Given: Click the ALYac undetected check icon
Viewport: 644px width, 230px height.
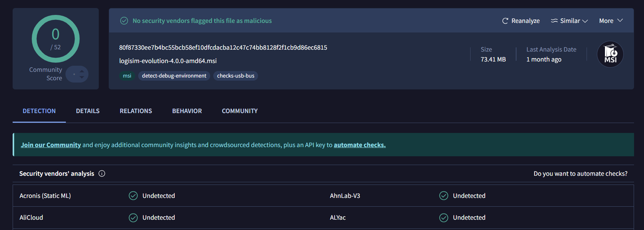Looking at the screenshot, I should tap(444, 217).
